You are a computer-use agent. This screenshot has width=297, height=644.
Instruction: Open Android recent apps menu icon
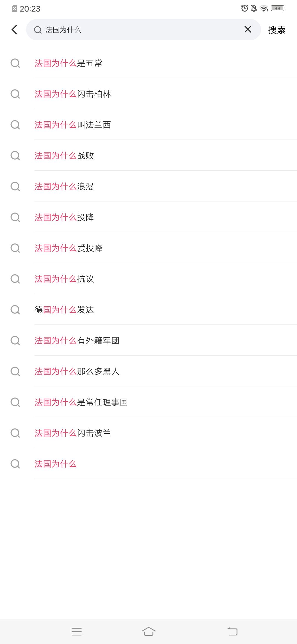76,631
